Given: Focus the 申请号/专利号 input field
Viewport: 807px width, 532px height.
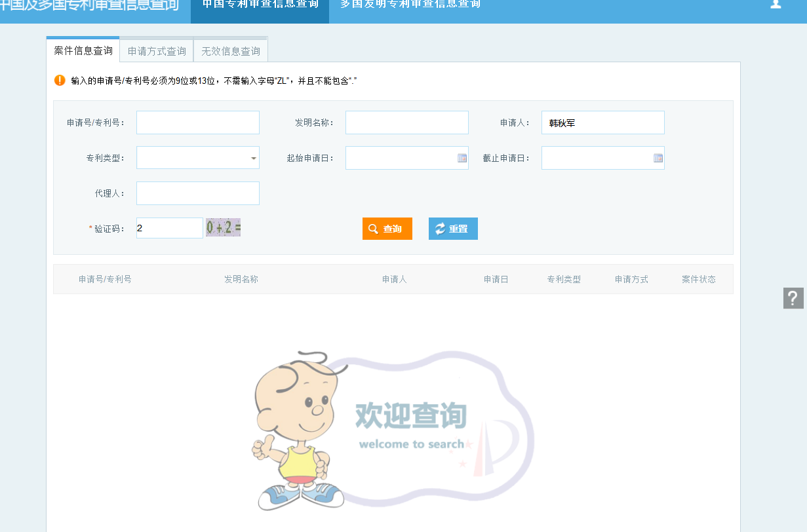Looking at the screenshot, I should pyautogui.click(x=197, y=123).
